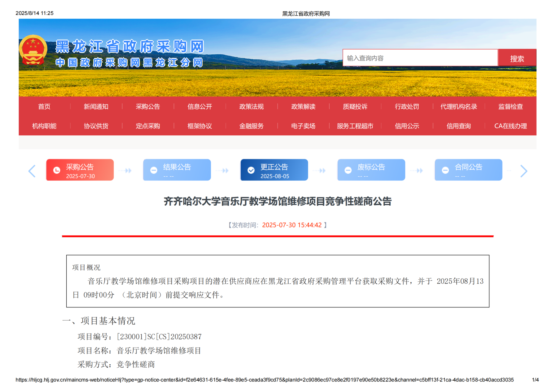Click the minus icon on 结果公告 step
The height and width of the screenshot is (392, 555).
[154, 170]
